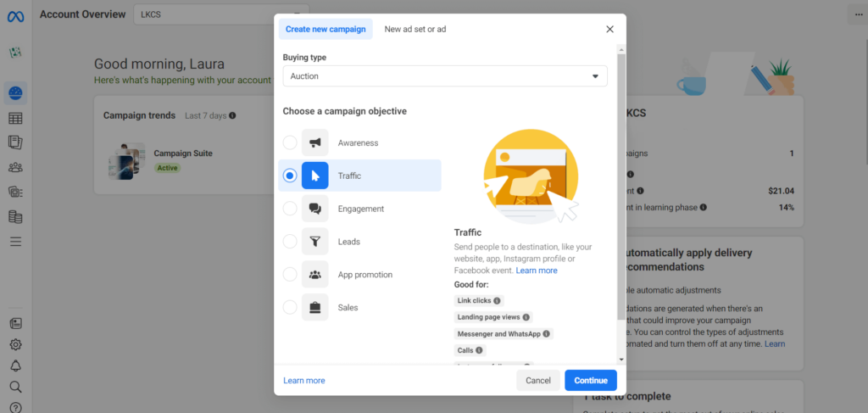
Task: Click the Cancel button in dialog
Action: [538, 381]
